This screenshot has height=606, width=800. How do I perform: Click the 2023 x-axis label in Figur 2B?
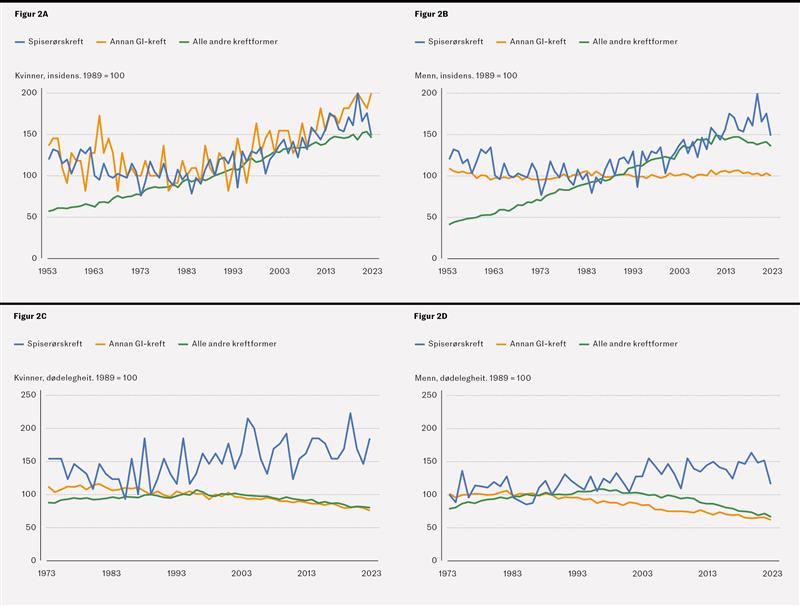pyautogui.click(x=773, y=271)
